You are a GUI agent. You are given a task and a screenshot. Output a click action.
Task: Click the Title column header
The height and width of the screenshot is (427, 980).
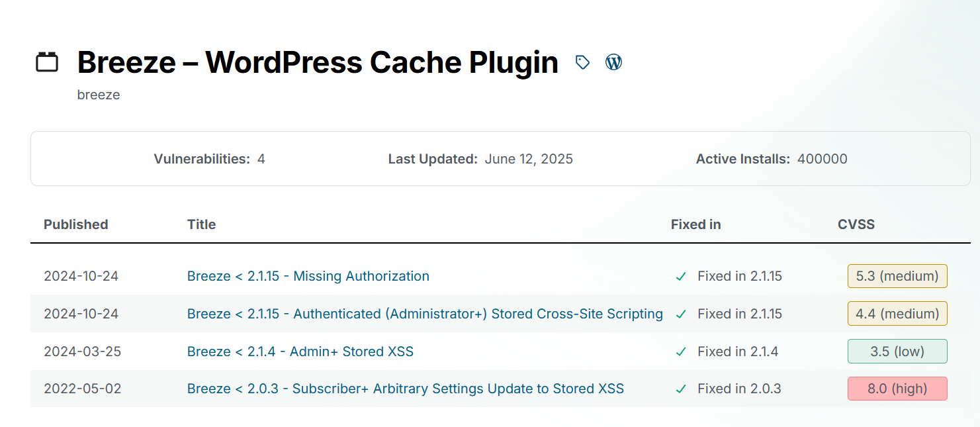pos(202,224)
